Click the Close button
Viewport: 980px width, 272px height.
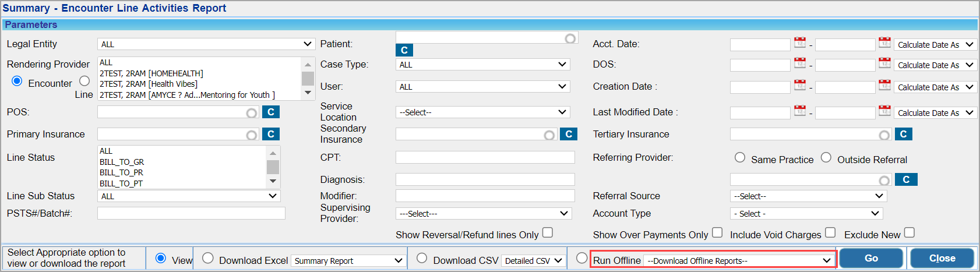[x=942, y=258]
